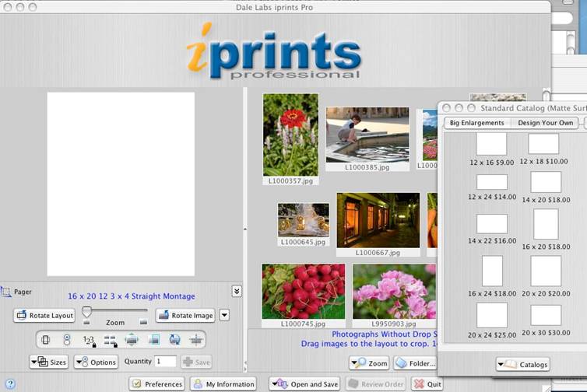Image resolution: width=587 pixels, height=392 pixels.
Task: Select the 16 x 24 $18.00 print size
Action: 492,276
